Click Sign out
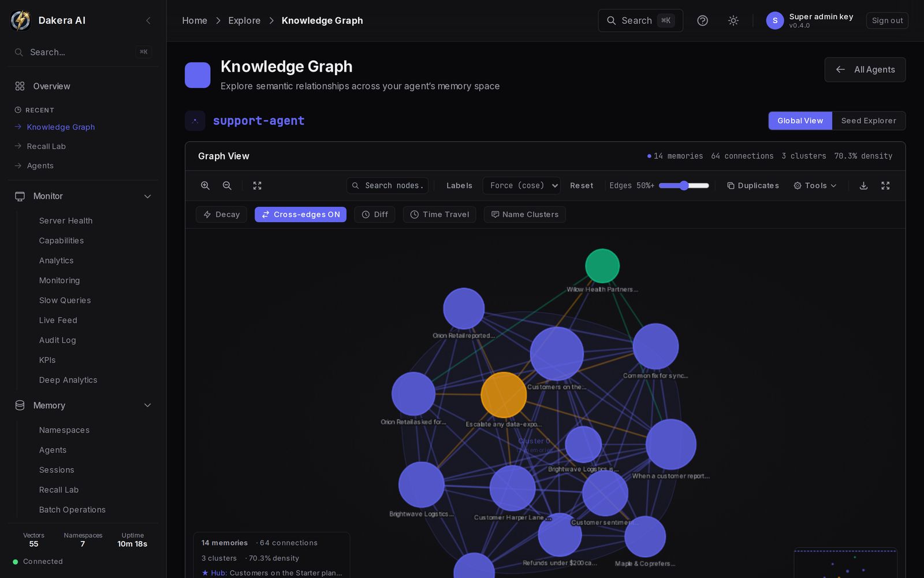Image resolution: width=924 pixels, height=578 pixels. [887, 20]
